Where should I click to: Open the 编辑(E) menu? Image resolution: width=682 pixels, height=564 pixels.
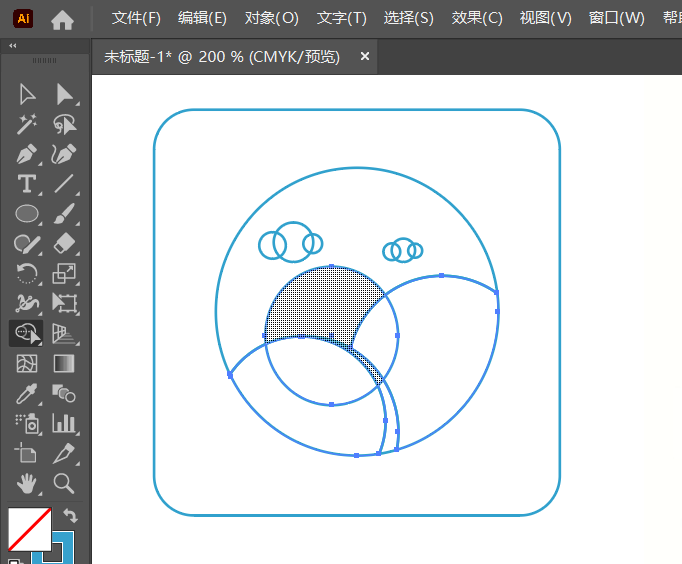pos(202,18)
